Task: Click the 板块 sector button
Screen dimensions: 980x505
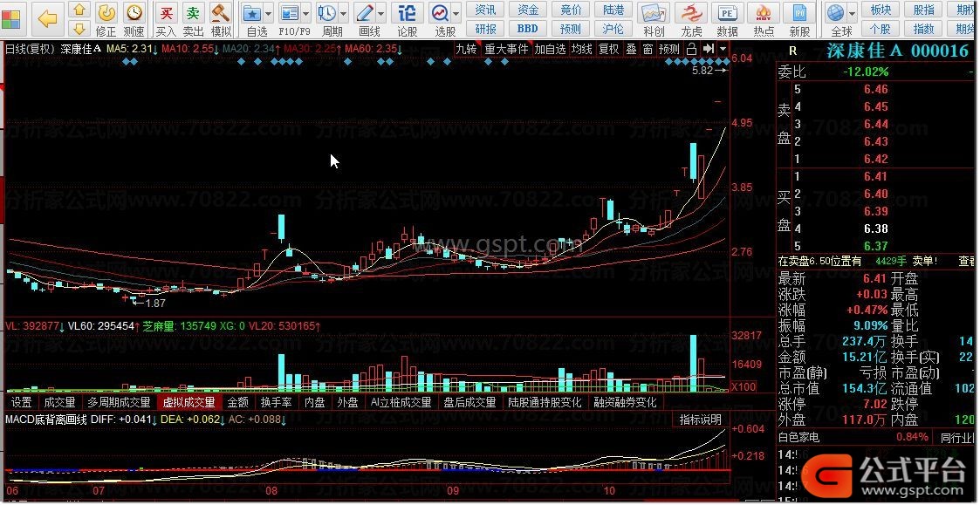Action: click(x=881, y=10)
